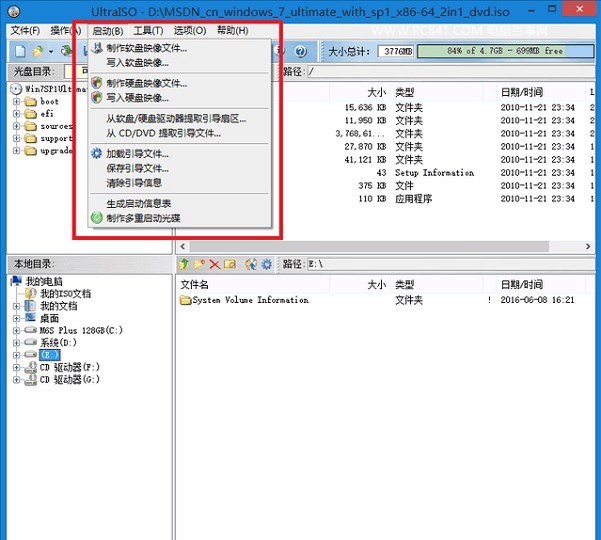
Task: Expand the 系统(D:) drive node
Action: (x=16, y=343)
